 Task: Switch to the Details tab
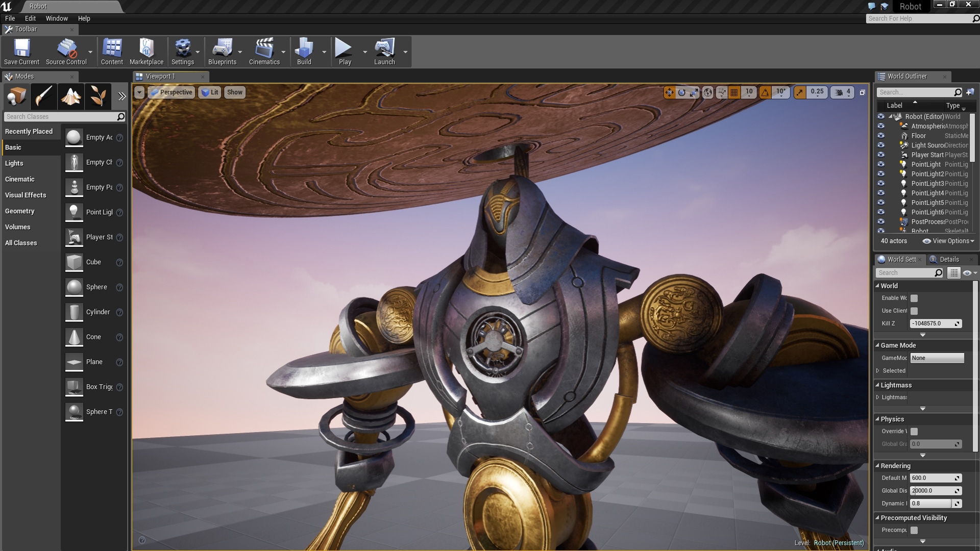coord(948,259)
